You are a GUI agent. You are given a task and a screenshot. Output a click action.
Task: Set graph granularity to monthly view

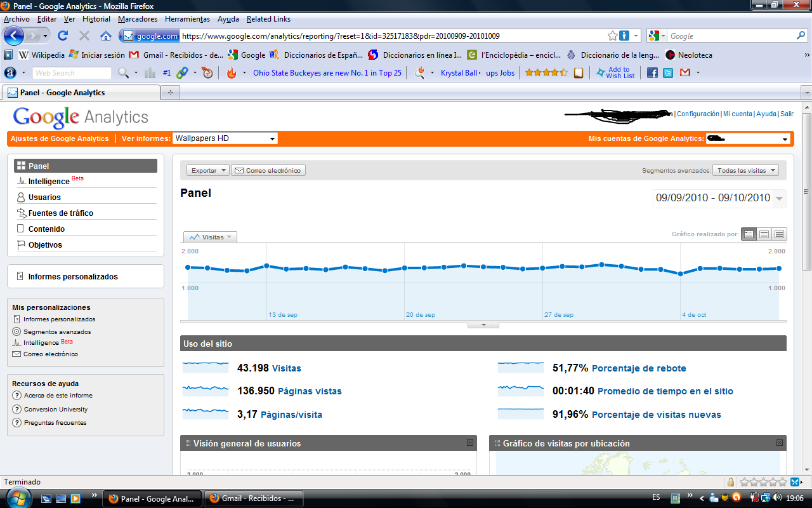779,234
